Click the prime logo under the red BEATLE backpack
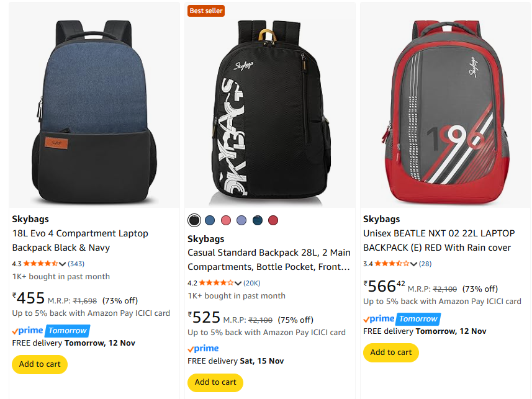Image resolution: width=532 pixels, height=399 pixels. click(x=379, y=319)
